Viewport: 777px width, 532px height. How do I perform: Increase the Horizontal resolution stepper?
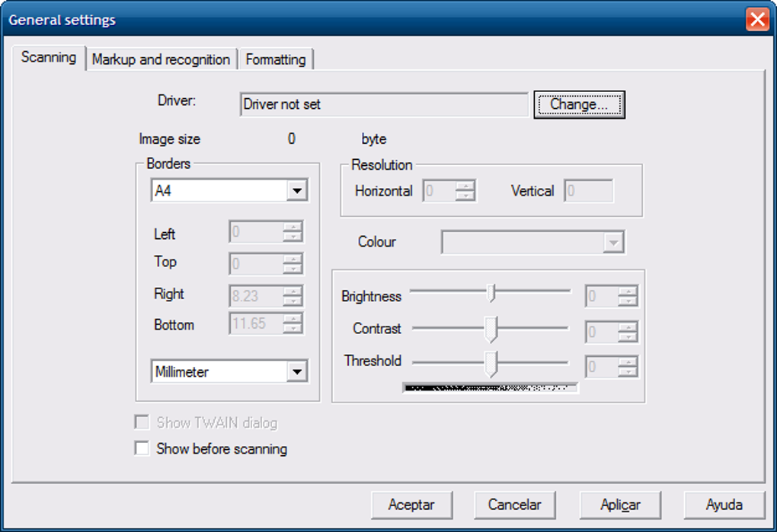coord(465,186)
